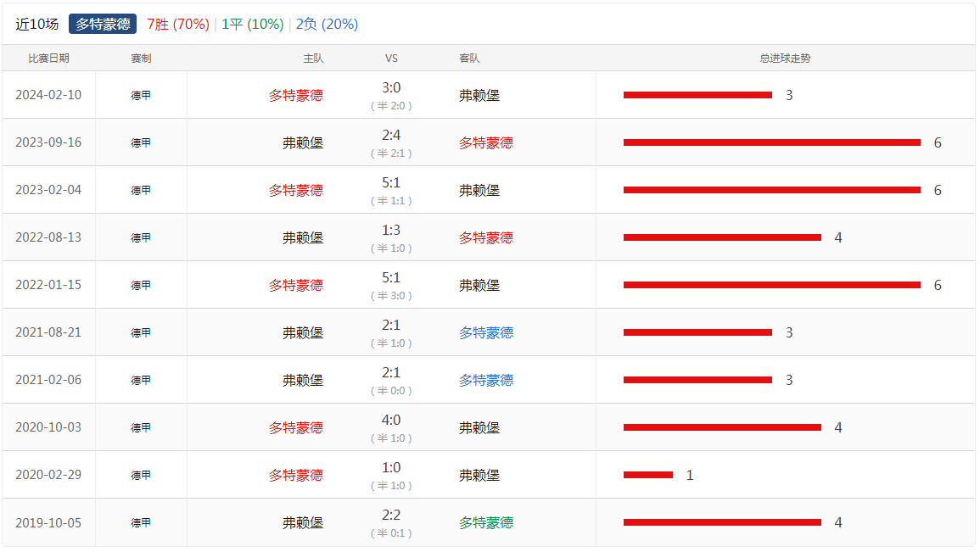Image resolution: width=980 pixels, height=552 pixels.
Task: Click the 客队 column header
Action: (469, 58)
